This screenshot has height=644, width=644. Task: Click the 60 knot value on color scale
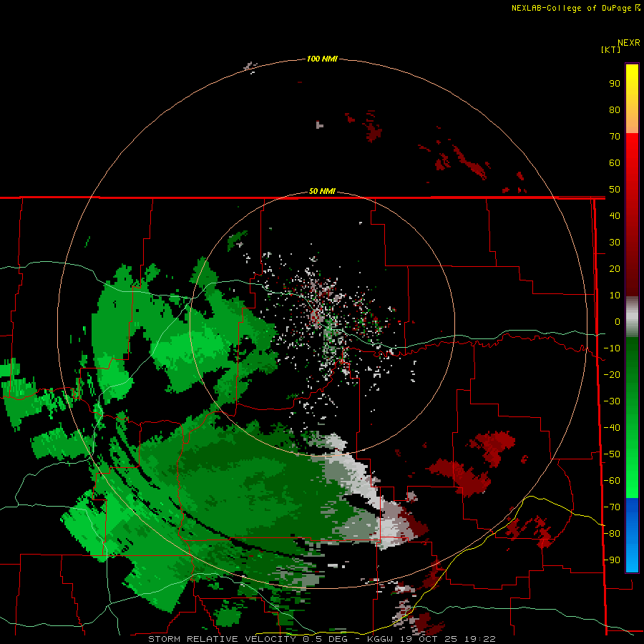[x=615, y=162]
